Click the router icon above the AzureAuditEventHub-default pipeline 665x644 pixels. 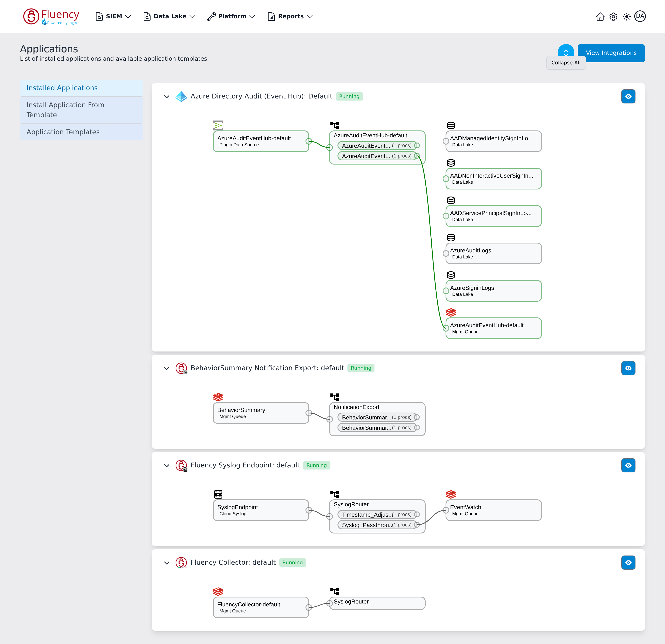[335, 125]
